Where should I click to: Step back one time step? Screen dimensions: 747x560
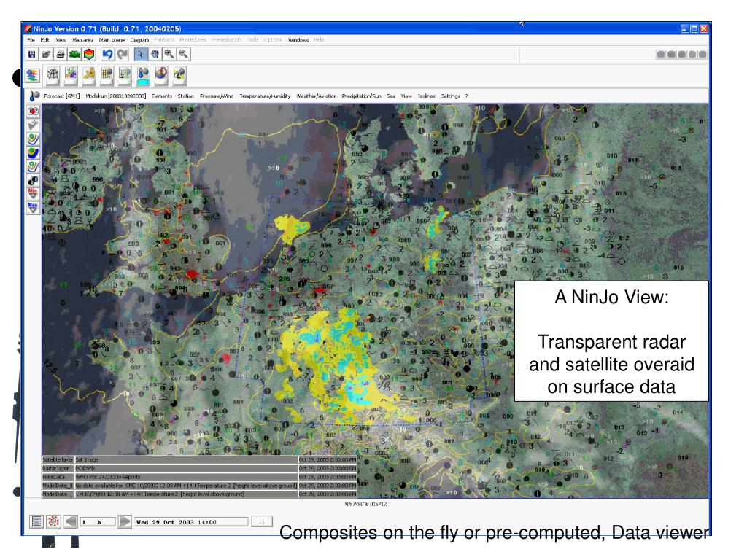click(x=71, y=521)
